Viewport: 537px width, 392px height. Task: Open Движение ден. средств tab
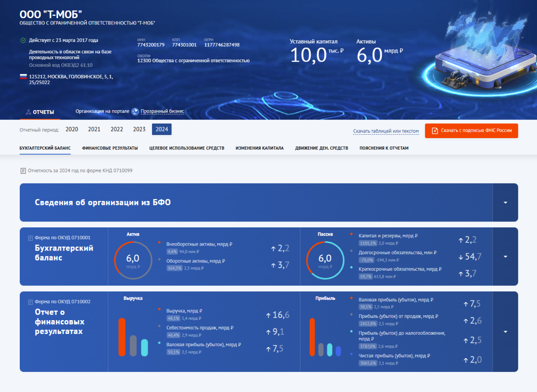tap(322, 148)
